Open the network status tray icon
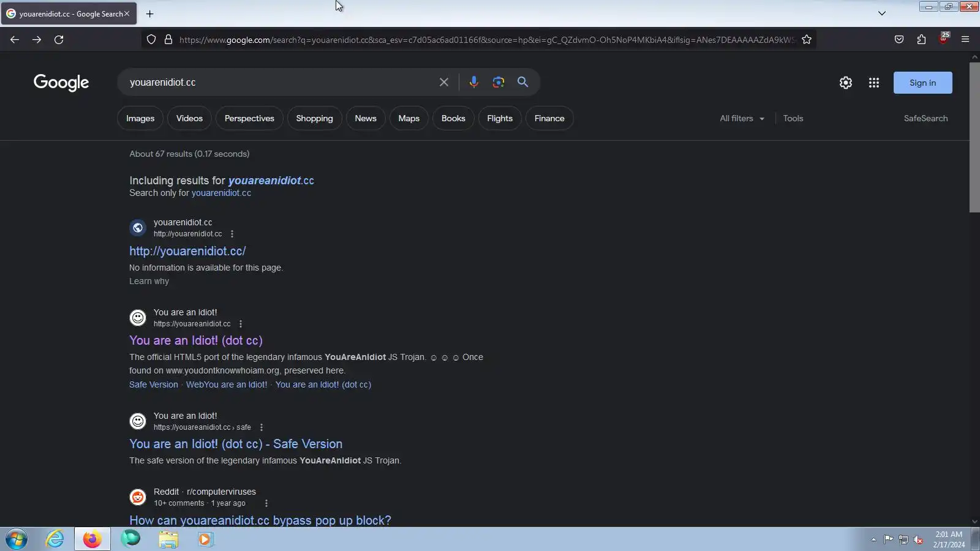980x551 pixels. [903, 539]
